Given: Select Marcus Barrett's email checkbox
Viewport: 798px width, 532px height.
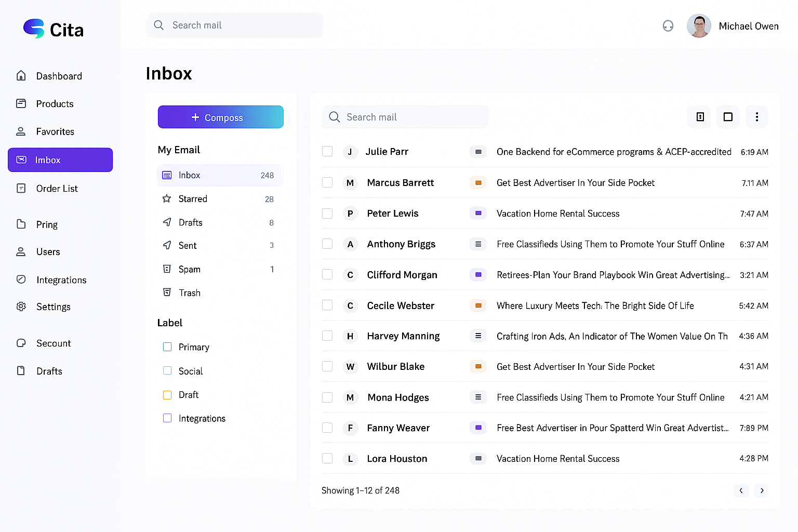Looking at the screenshot, I should pyautogui.click(x=327, y=182).
